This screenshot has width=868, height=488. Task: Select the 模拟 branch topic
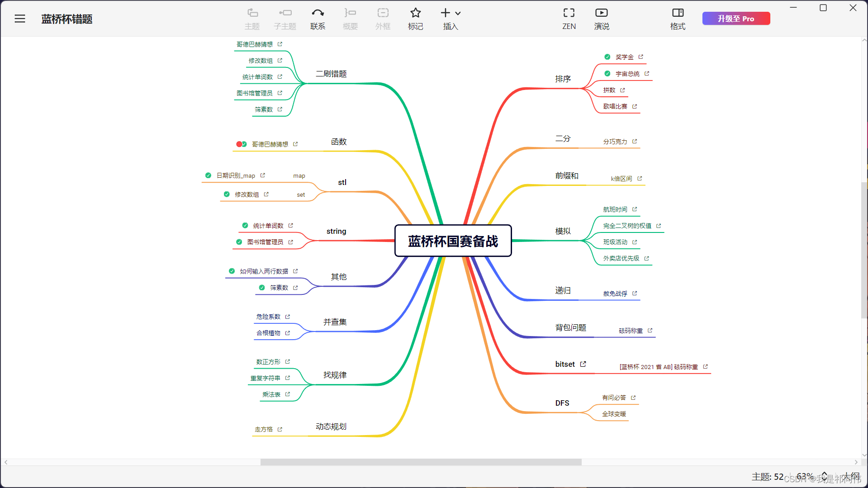point(563,231)
